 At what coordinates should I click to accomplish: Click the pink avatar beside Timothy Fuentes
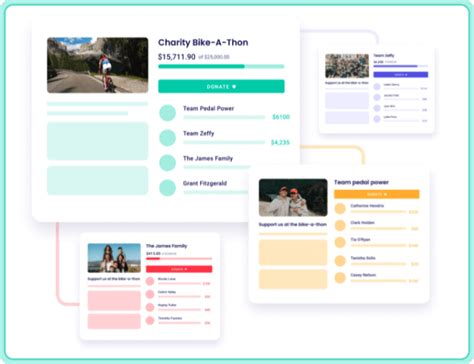(x=150, y=320)
